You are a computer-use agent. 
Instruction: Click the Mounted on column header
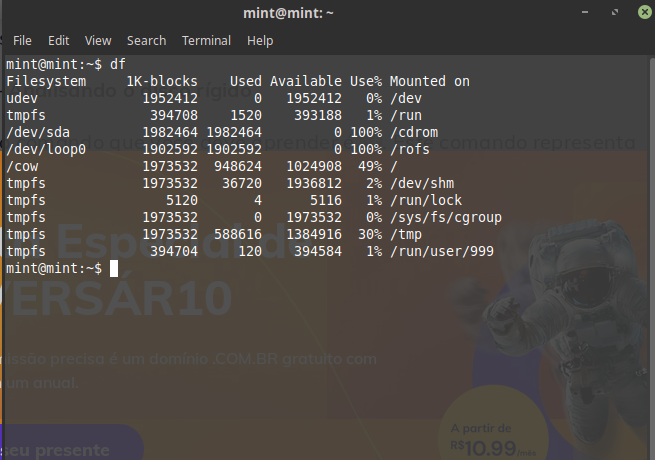click(429, 81)
